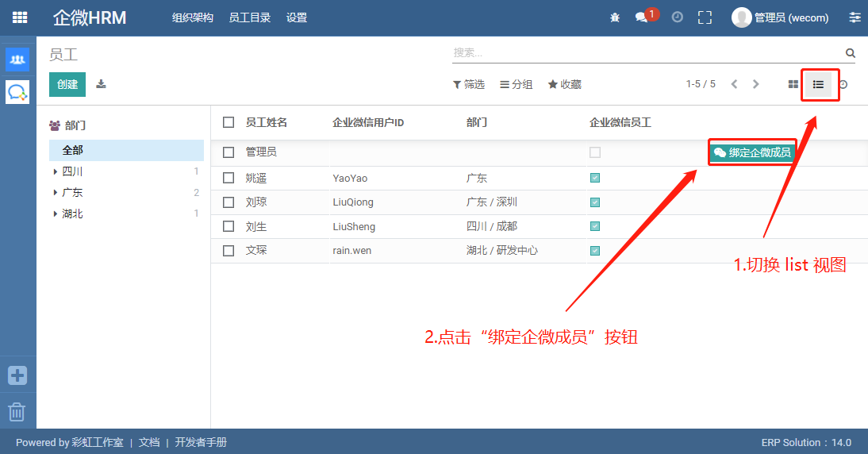The height and width of the screenshot is (454, 868).
Task: Open the 设置 menu
Action: tap(297, 17)
